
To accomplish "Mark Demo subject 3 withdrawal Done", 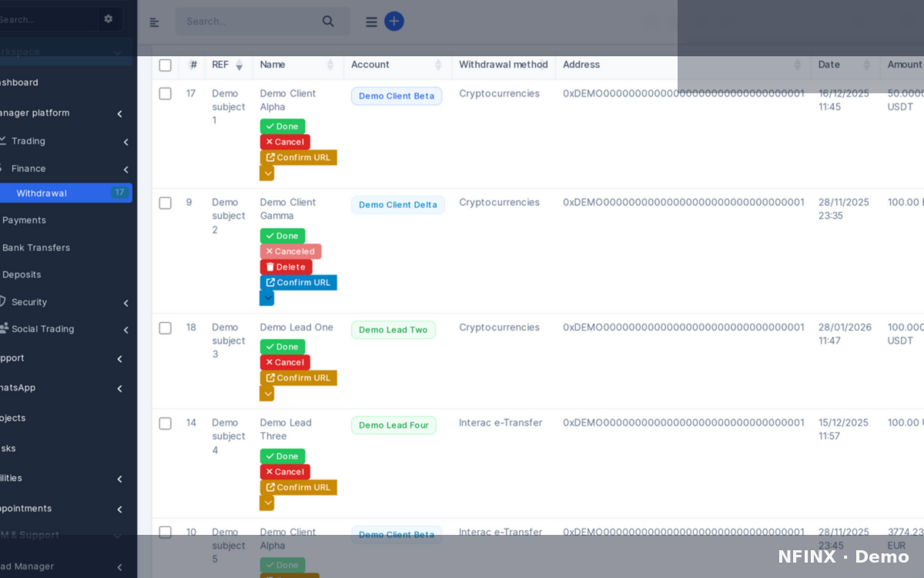I will [x=283, y=347].
